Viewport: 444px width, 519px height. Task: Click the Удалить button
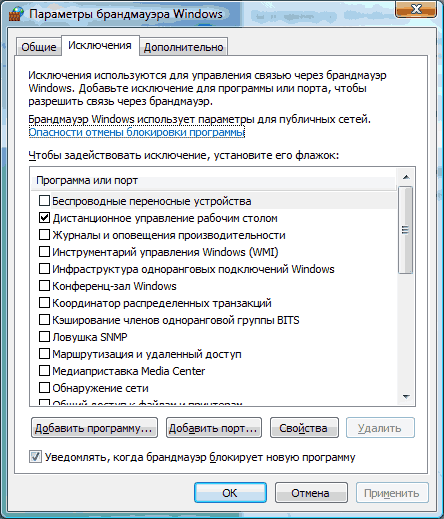pos(380,428)
